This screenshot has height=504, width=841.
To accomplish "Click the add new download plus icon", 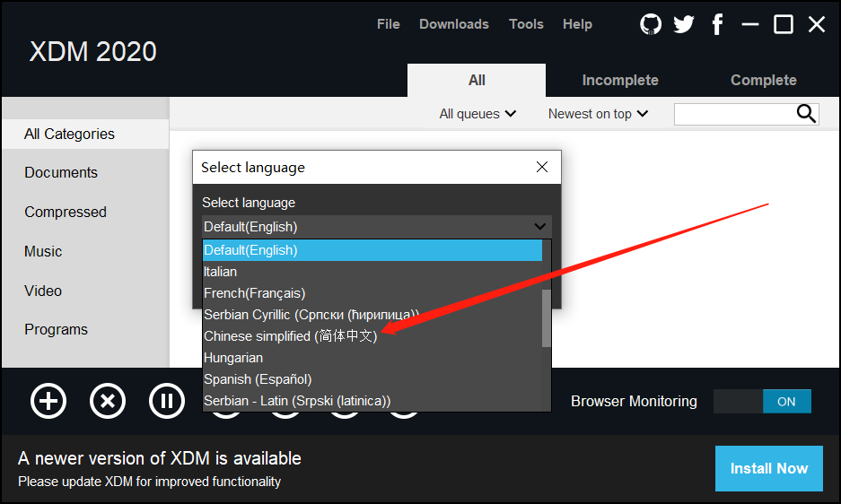I will click(x=48, y=401).
